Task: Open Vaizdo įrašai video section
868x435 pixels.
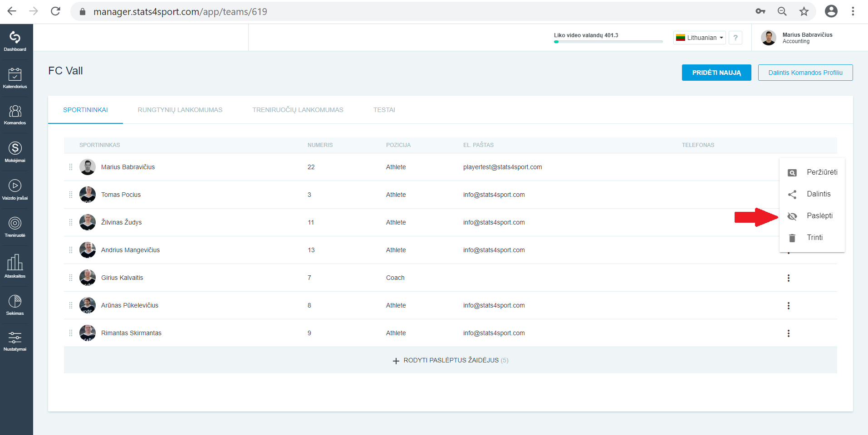Action: tap(15, 189)
